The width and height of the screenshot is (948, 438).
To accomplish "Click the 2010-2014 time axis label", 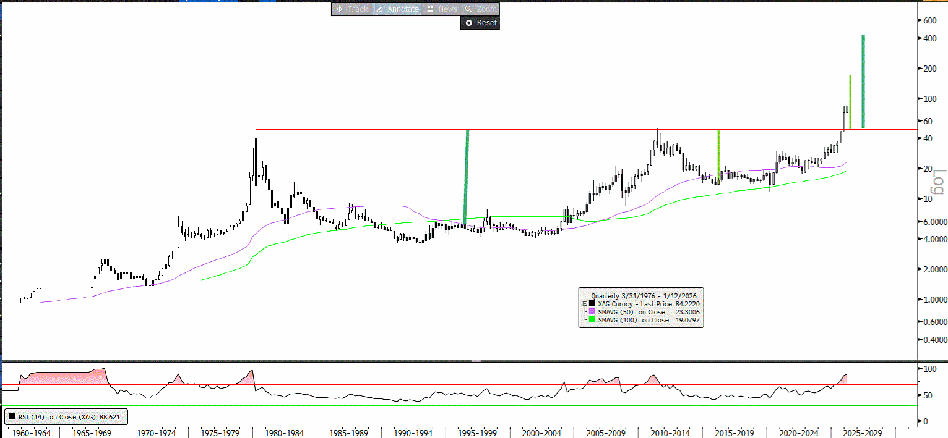I will click(x=670, y=433).
